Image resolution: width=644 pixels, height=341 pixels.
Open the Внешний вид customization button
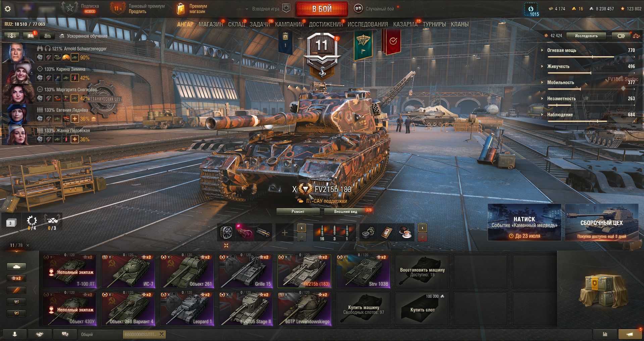345,212
